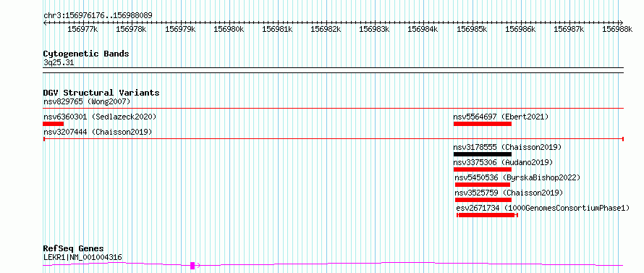Select the red bar under nsv5564697
Image resolution: width=644 pixels, height=273 pixels.
tap(483, 124)
